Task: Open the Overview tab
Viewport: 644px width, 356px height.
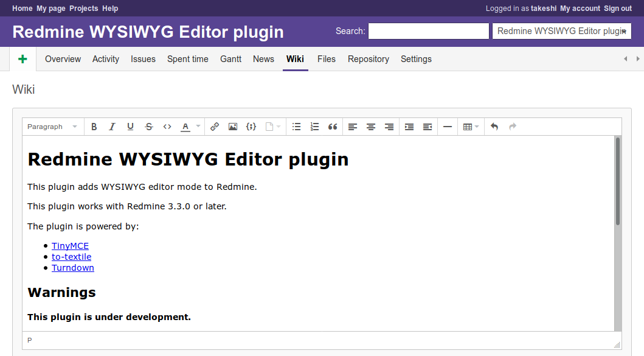Action: (63, 59)
